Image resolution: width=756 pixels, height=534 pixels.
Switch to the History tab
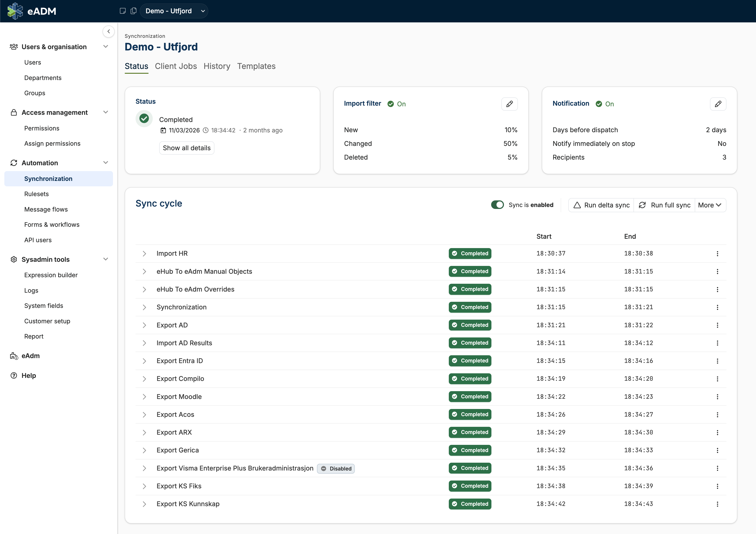click(217, 66)
